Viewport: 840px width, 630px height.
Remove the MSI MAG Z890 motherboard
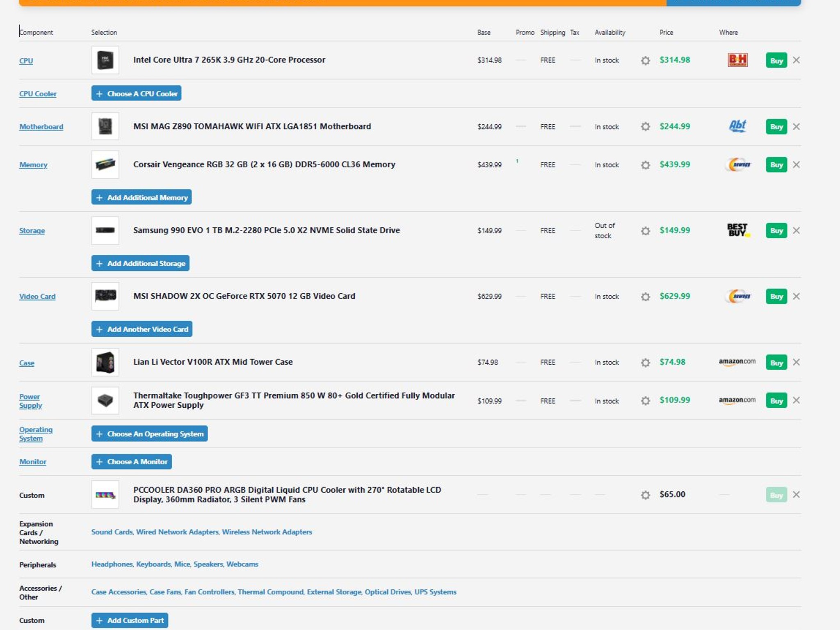pos(796,127)
